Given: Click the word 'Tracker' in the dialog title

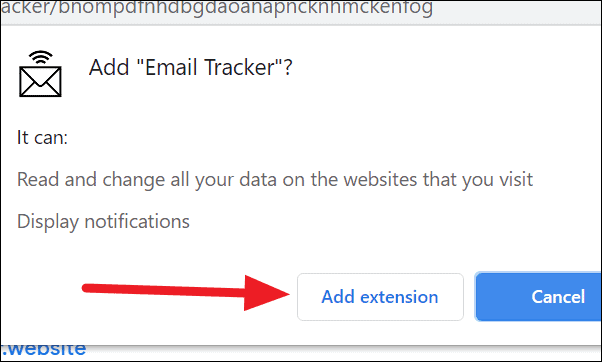Looking at the screenshot, I should click(240, 67).
